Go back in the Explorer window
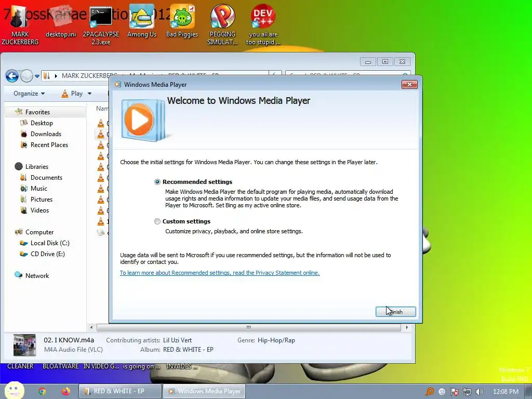 [12, 76]
